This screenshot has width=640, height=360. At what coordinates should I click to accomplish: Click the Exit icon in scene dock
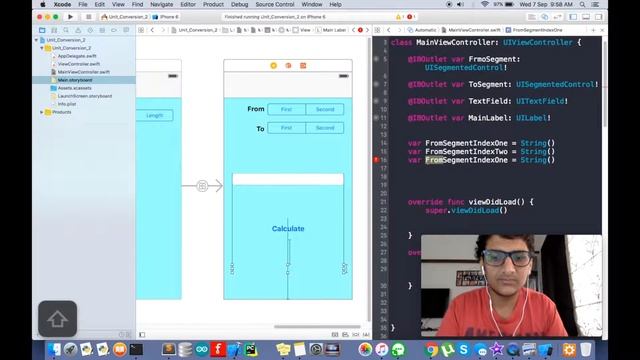pos(303,65)
